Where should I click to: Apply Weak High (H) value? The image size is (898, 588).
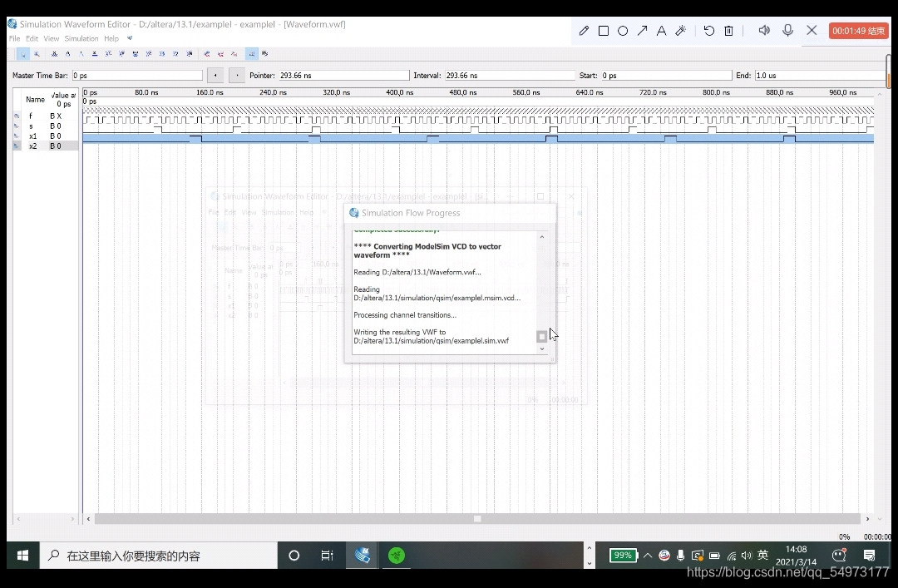pos(121,54)
